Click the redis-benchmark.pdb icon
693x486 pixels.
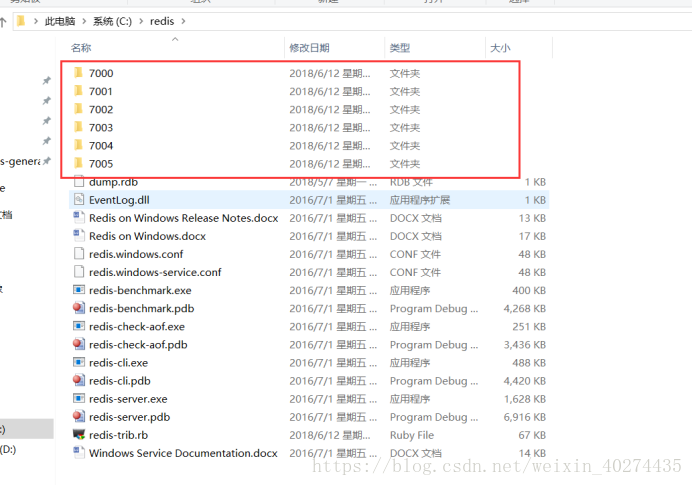79,308
